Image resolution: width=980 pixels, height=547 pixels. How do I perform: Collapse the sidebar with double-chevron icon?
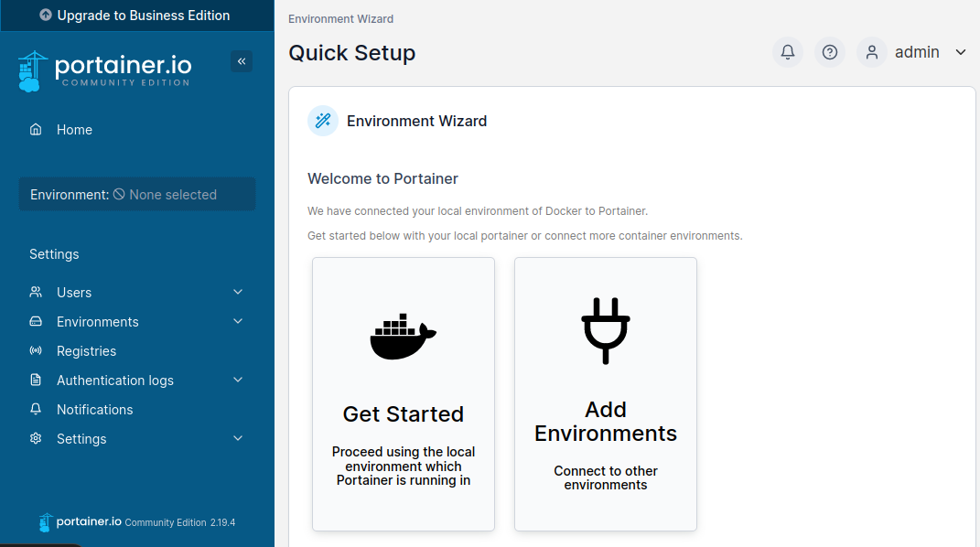click(242, 61)
